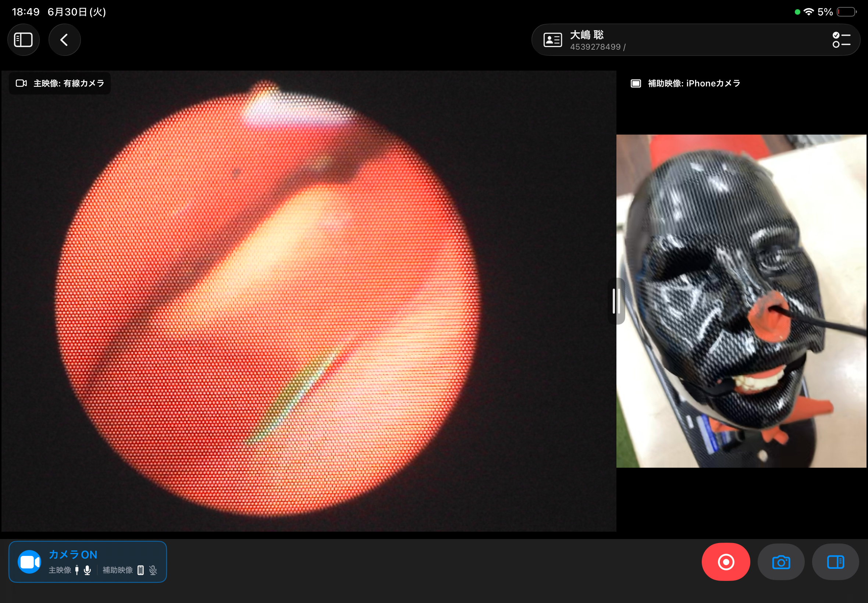The height and width of the screenshot is (603, 868).
Task: Tap the 補助映像 phone device icon
Action: pos(140,570)
